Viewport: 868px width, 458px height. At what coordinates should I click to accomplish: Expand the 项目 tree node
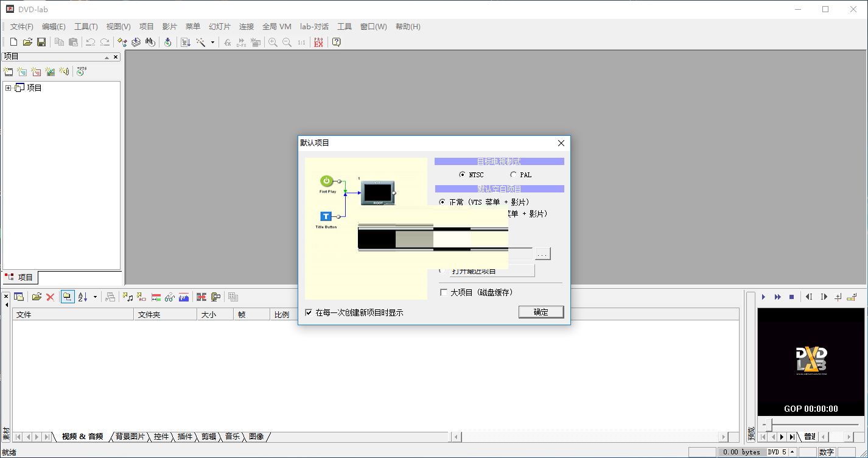[x=8, y=88]
